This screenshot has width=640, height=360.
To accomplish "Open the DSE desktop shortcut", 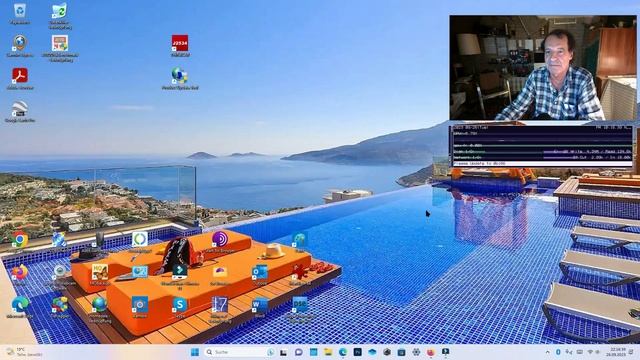I will [x=300, y=304].
